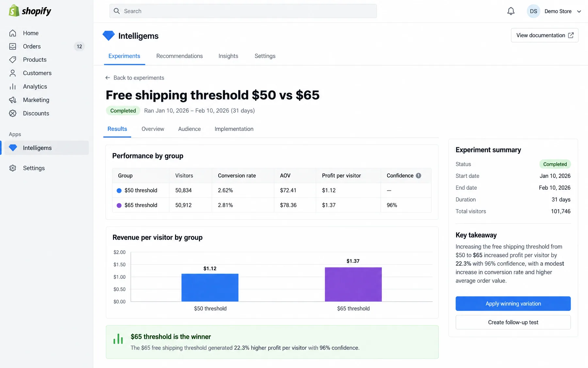Click the purple $65 threshold color dot
588x368 pixels.
point(119,205)
